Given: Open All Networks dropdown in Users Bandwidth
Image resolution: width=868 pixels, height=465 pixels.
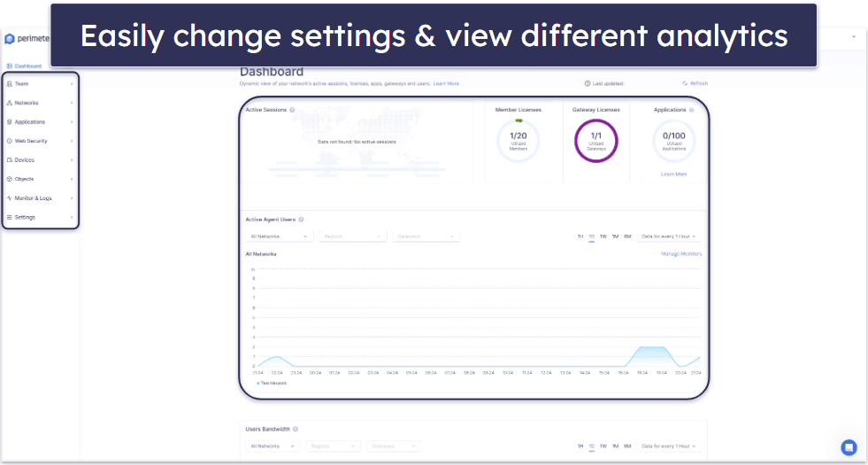Looking at the screenshot, I should [273, 446].
